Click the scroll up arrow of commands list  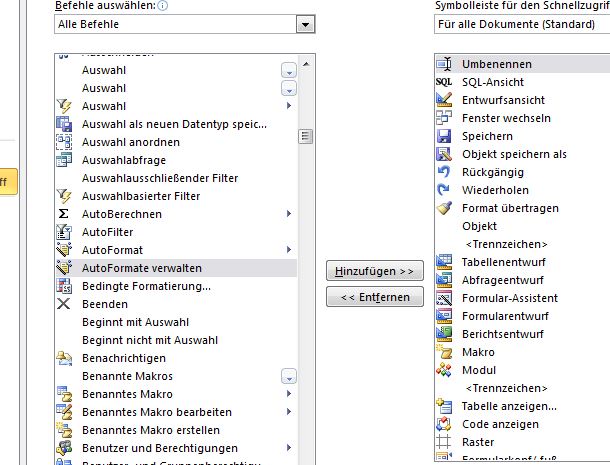point(306,64)
